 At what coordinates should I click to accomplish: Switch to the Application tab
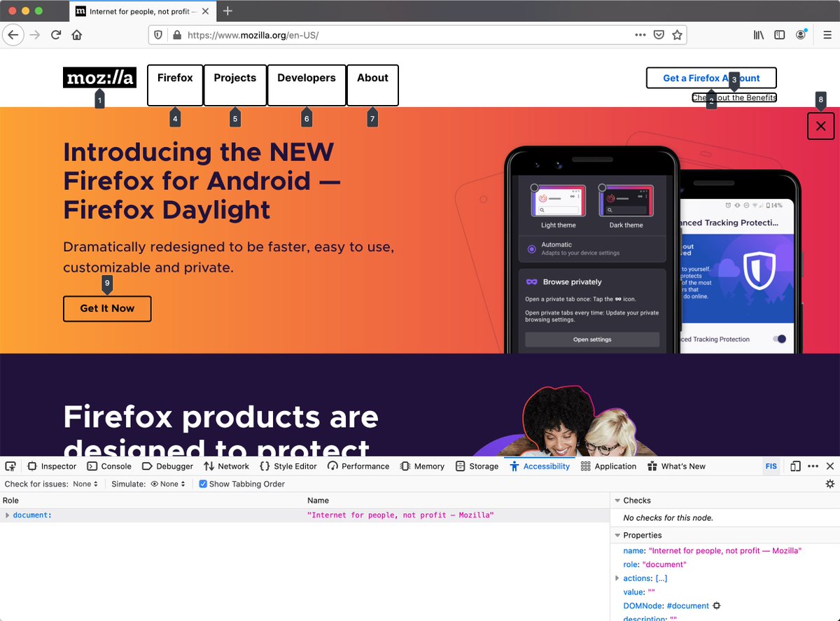point(608,466)
